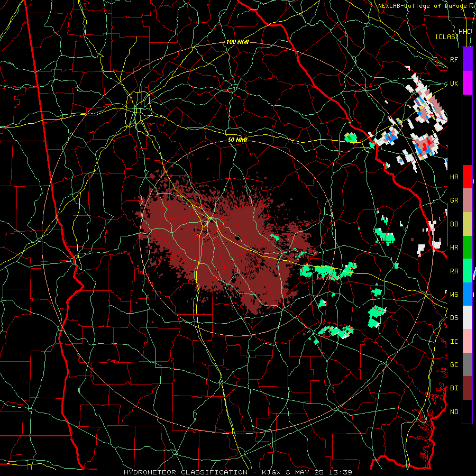476x476 pixels.
Task: Click the HR legend label
Action: pos(454,248)
